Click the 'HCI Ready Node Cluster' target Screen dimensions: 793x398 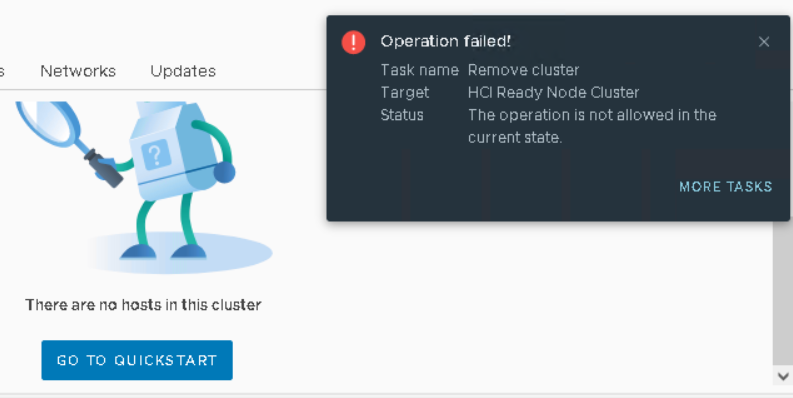tap(553, 93)
